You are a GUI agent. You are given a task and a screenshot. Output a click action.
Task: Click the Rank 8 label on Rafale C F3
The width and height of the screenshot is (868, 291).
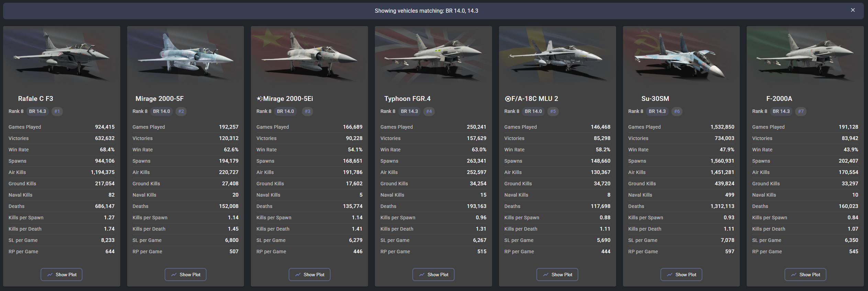pos(16,111)
